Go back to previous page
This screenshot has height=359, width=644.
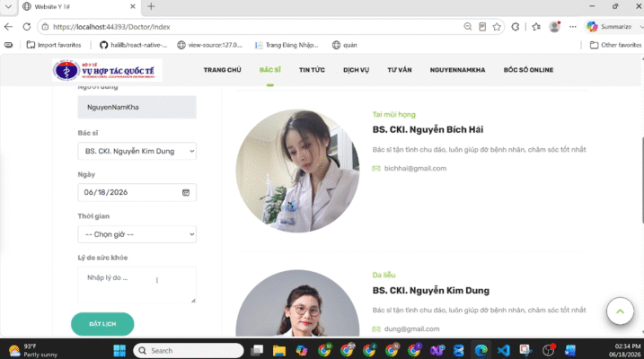click(x=8, y=27)
